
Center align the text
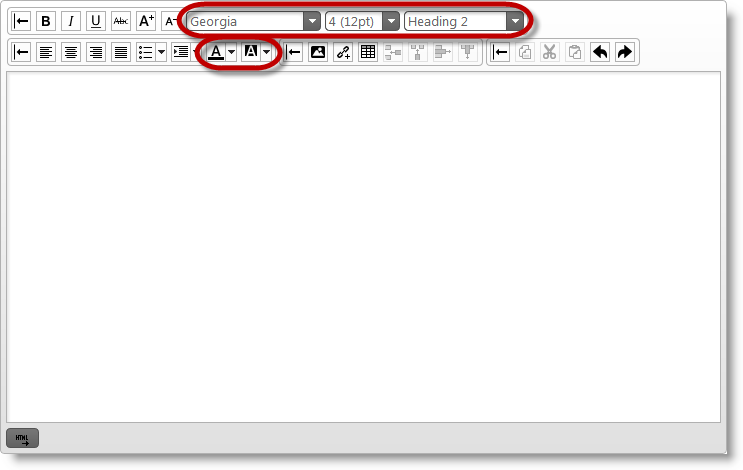tap(71, 52)
